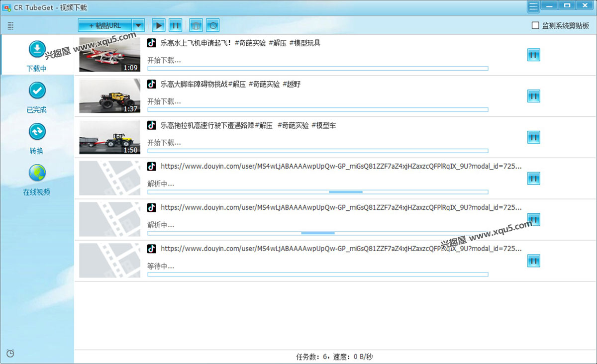Screen dimensions: 597x364
Task: Open the 转换 convert section
Action: [x=37, y=139]
